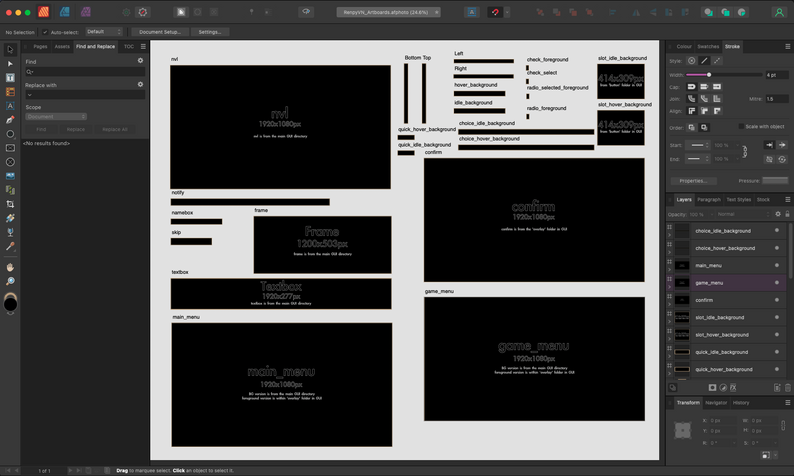
Task: Hide the confirm layer
Action: (777, 300)
